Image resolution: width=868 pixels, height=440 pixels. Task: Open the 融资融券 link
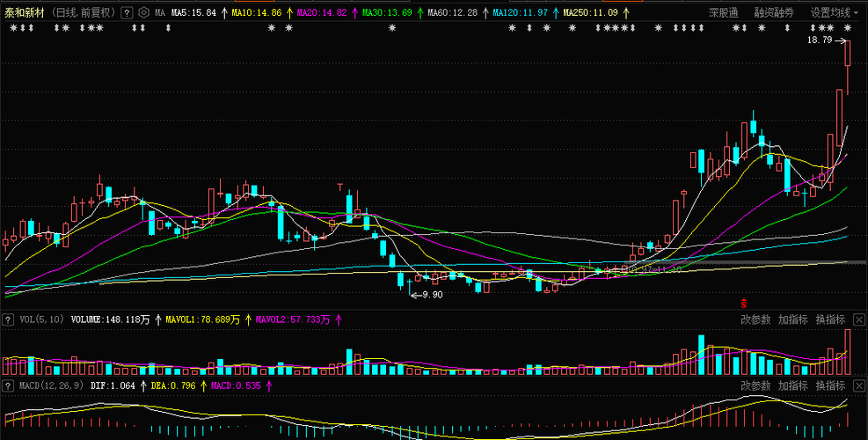773,12
